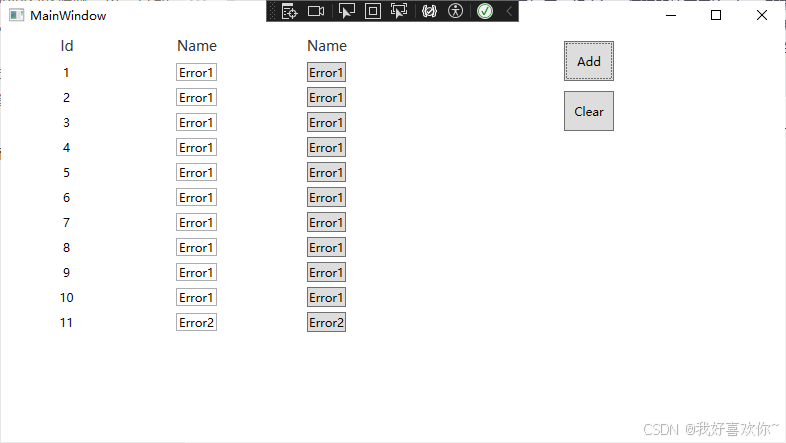
Task: Click the gray Error1 button in row 2
Action: pos(326,98)
